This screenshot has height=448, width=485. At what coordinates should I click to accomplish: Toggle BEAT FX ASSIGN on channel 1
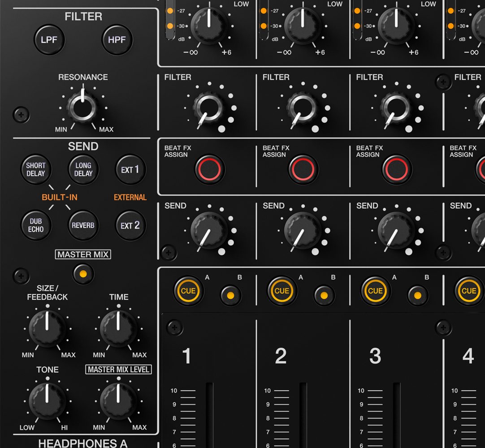coord(209,169)
